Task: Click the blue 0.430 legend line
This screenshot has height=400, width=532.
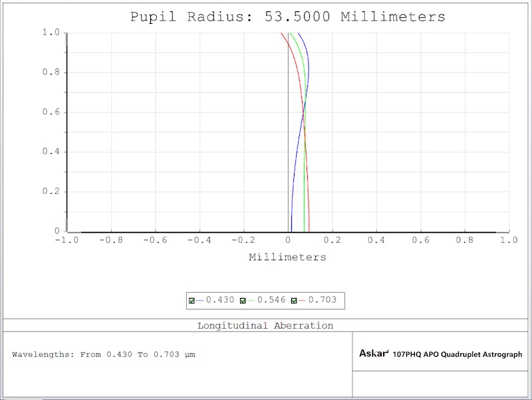Action: [x=200, y=301]
